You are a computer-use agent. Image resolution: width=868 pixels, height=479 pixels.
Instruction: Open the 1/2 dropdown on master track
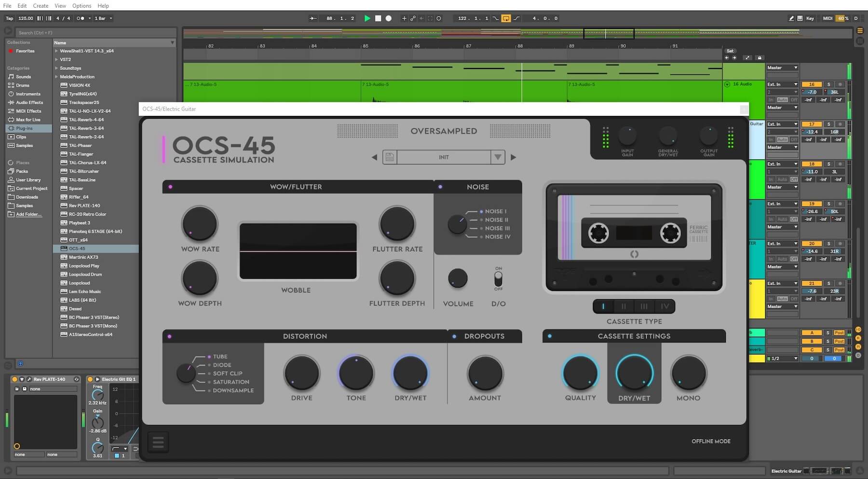[x=782, y=358]
